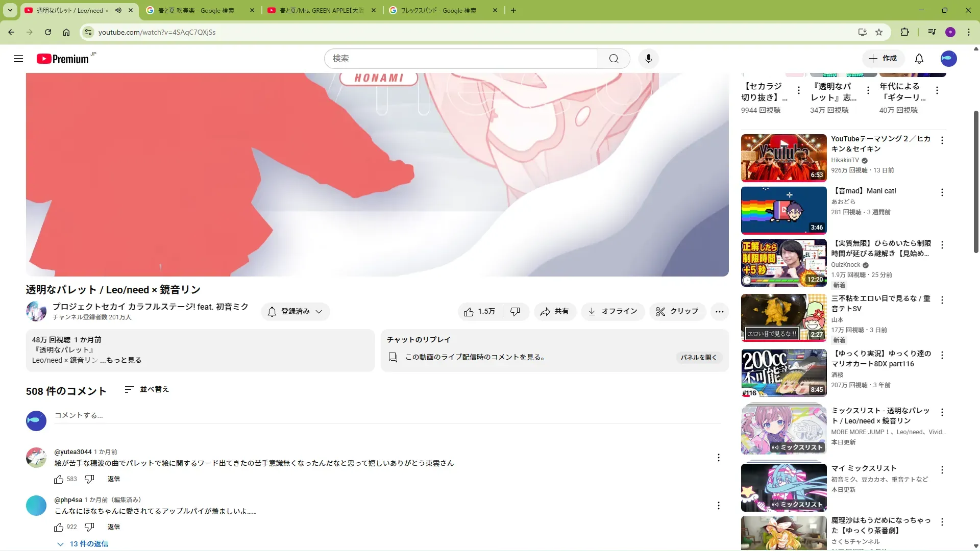Expand description with もっと見る
Viewport: 980px width, 551px height.
click(x=124, y=360)
